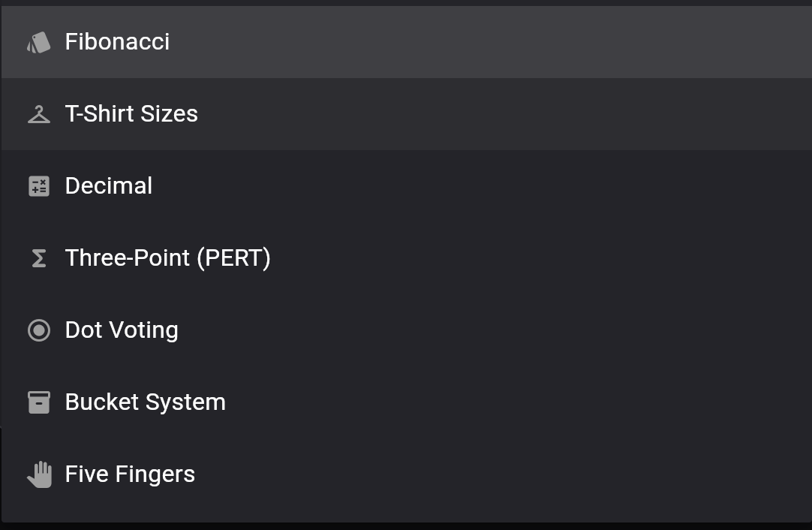
Task: Select the T-Shirt Sizes row
Action: click(300, 113)
